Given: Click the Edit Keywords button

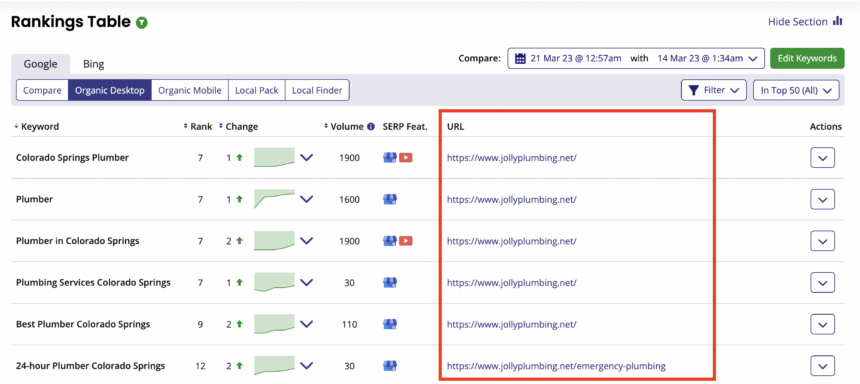Looking at the screenshot, I should click(x=807, y=58).
